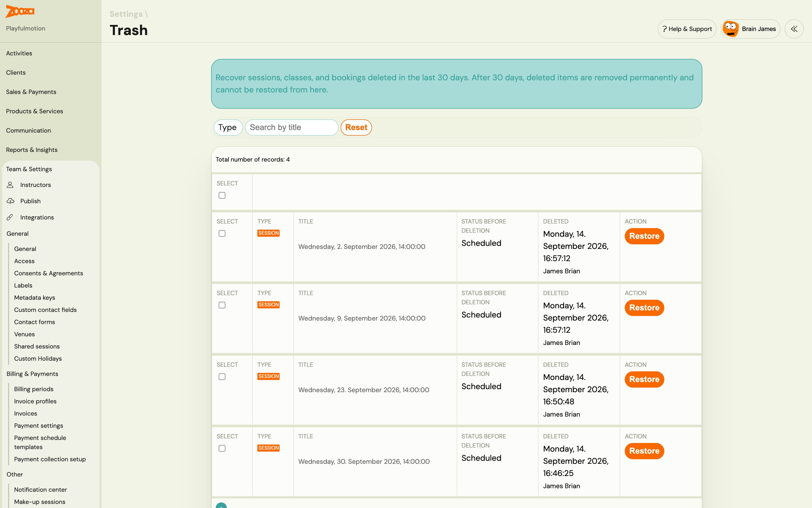Open Shared sessions settings
This screenshot has width=812, height=508.
pyautogui.click(x=37, y=346)
